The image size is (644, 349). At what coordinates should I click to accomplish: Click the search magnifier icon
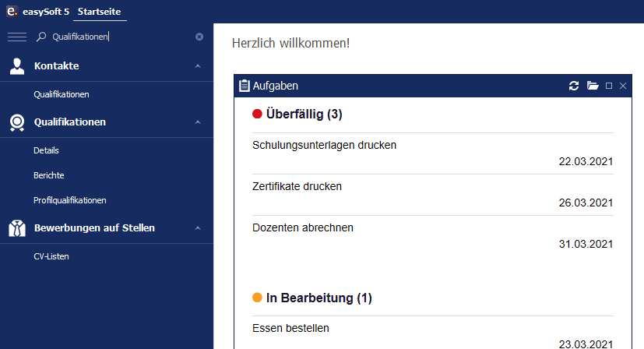pyautogui.click(x=41, y=37)
